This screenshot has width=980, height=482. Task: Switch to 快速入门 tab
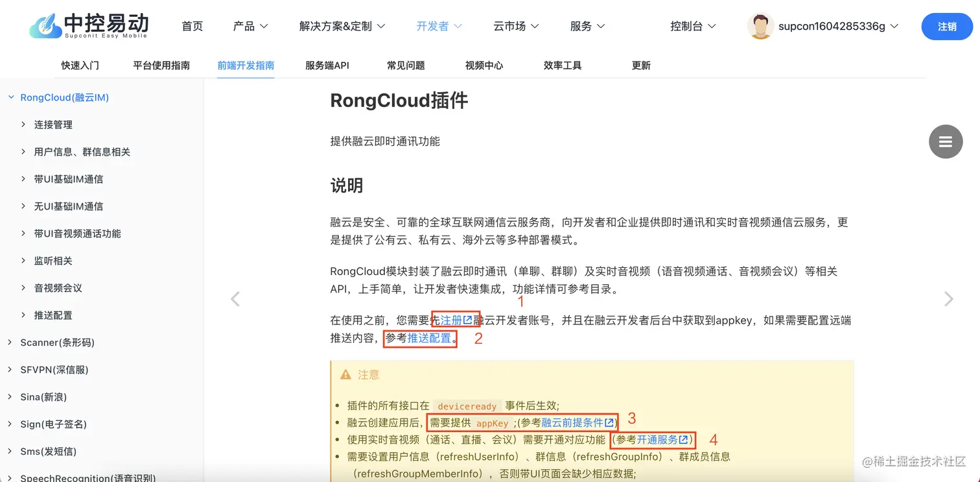(x=80, y=66)
